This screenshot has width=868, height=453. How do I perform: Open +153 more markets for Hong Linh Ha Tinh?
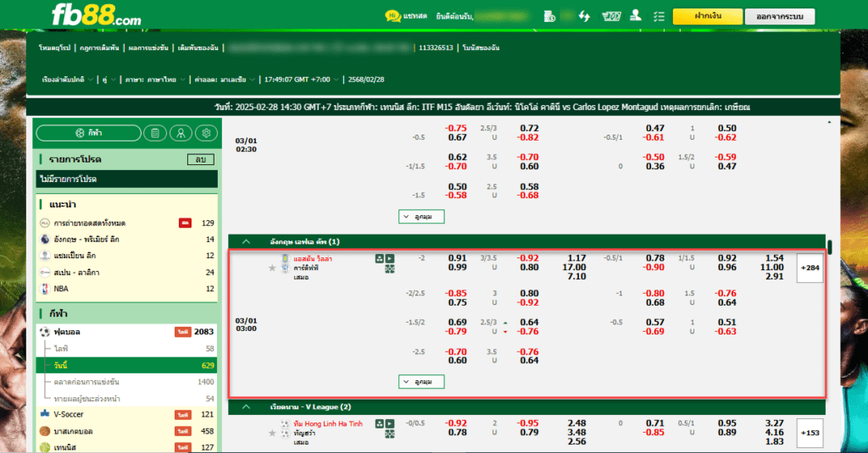810,433
